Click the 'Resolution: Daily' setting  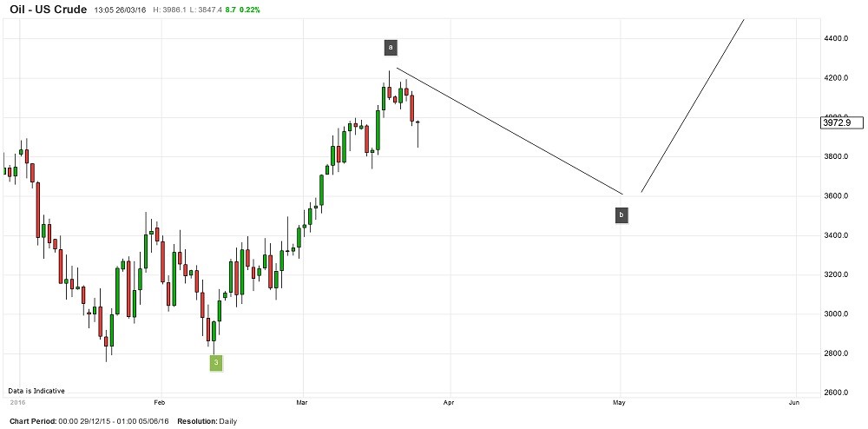click(206, 421)
